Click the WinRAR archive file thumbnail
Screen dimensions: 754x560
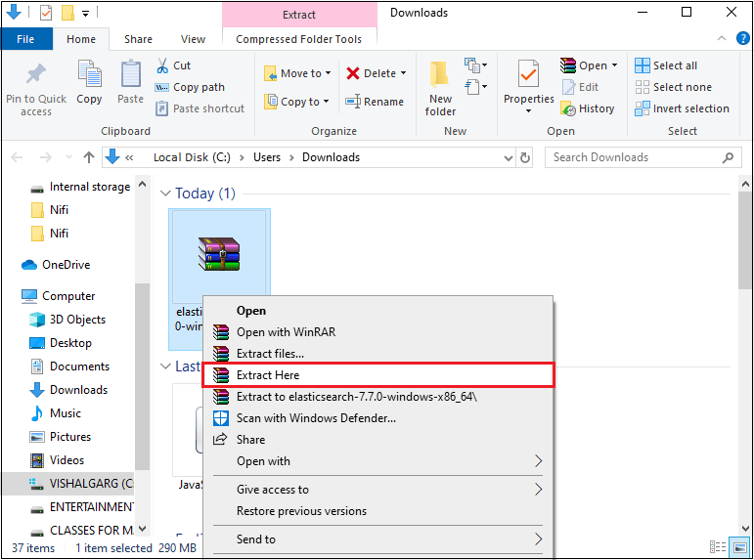click(x=219, y=254)
